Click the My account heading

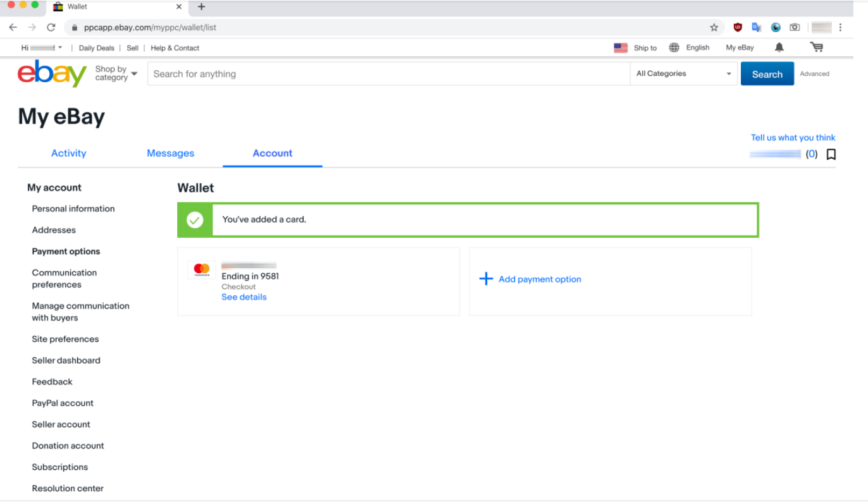54,188
